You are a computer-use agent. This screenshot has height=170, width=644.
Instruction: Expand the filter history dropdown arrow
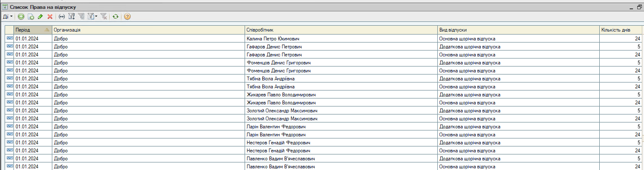click(97, 16)
